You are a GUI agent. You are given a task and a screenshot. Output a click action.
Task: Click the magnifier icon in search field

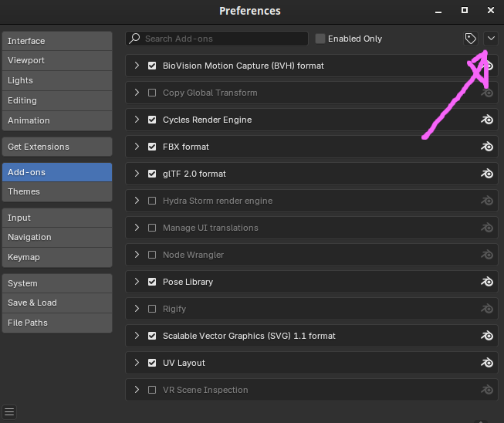pos(134,39)
